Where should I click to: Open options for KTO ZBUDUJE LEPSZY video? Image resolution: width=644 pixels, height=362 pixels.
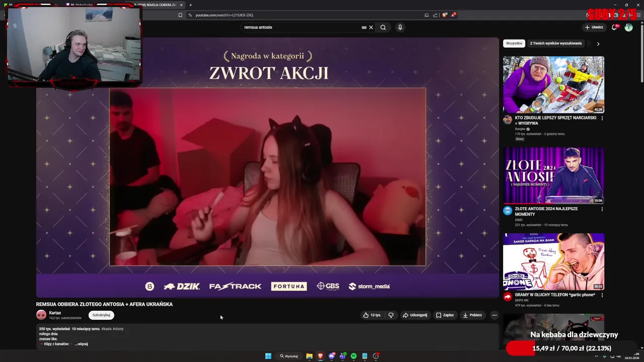(x=602, y=118)
